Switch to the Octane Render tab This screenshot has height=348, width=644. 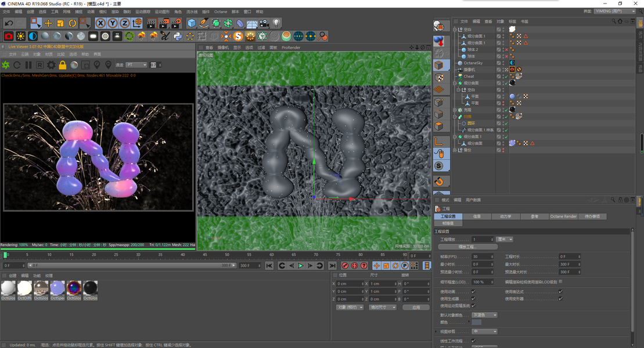coord(563,216)
